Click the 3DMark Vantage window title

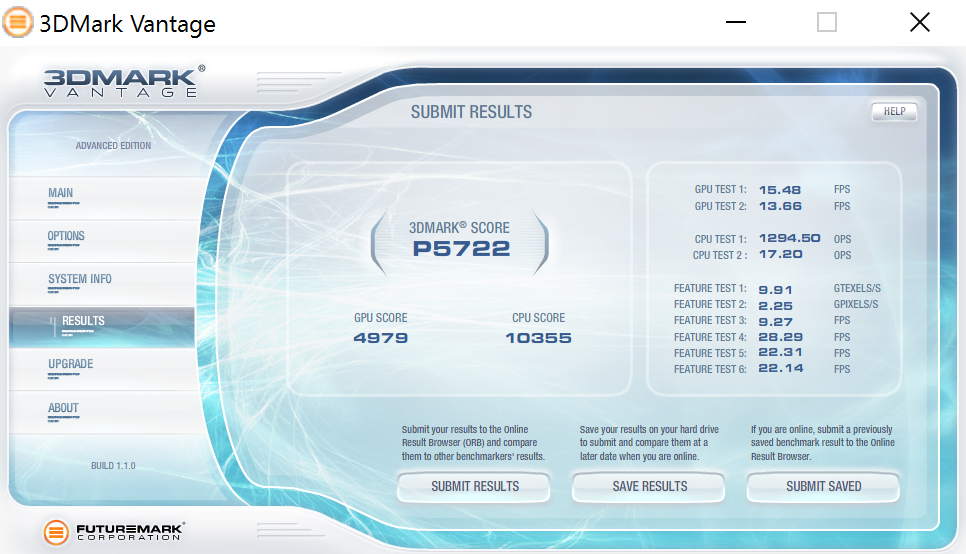(128, 24)
